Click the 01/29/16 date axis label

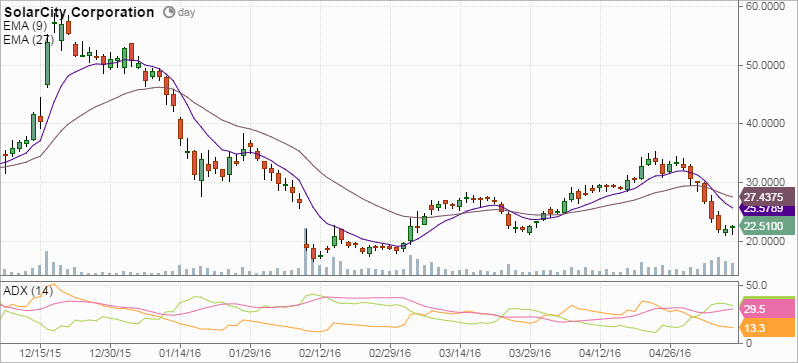[x=250, y=352]
